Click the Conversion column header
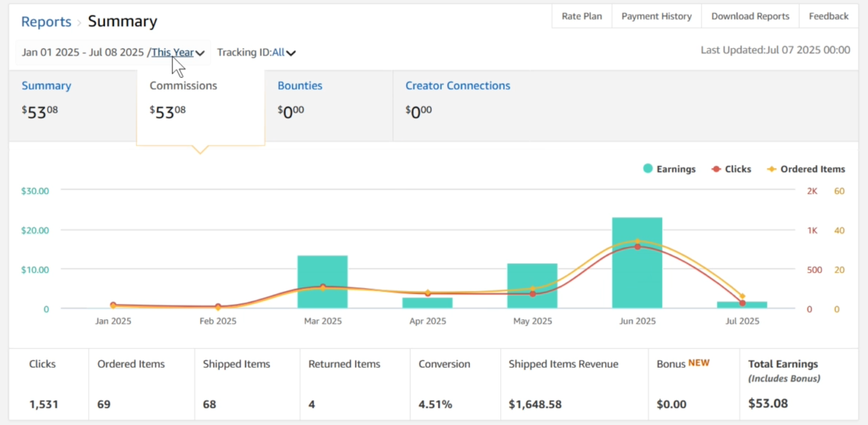The image size is (868, 425). (445, 364)
